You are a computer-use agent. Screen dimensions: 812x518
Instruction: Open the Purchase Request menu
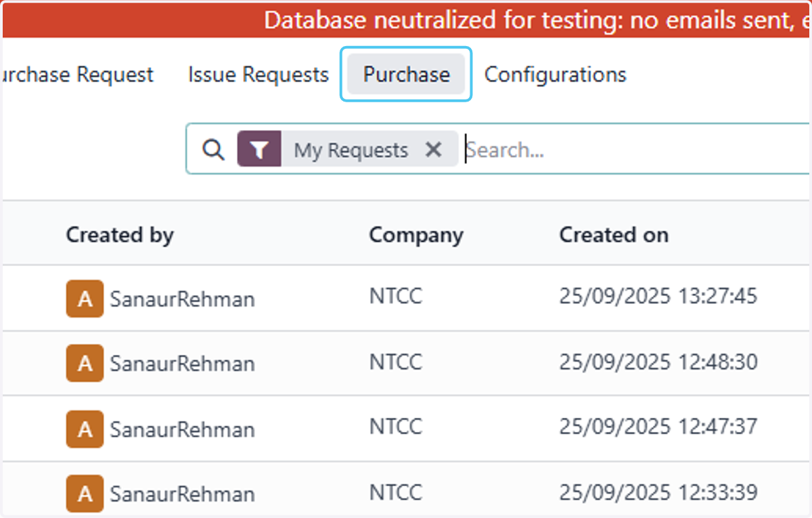77,74
